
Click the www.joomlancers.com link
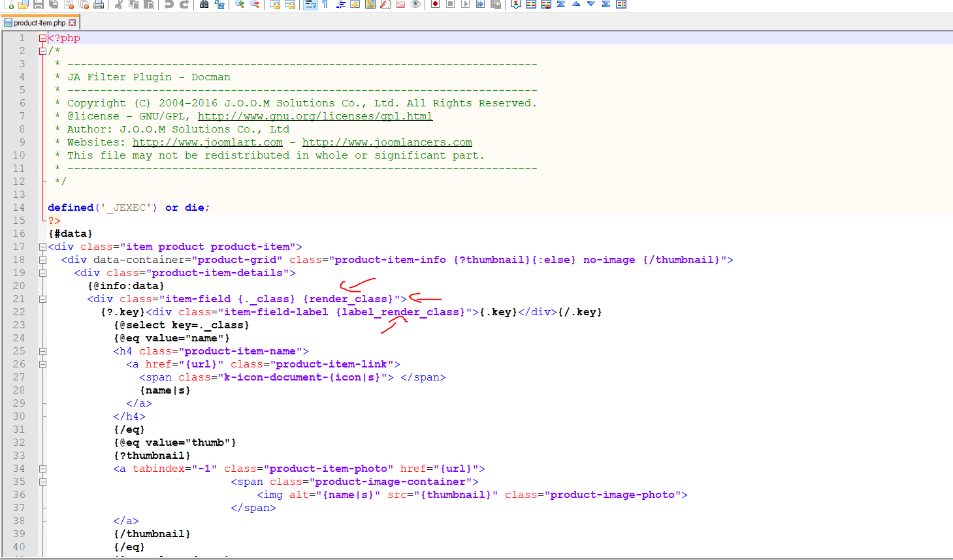click(387, 142)
